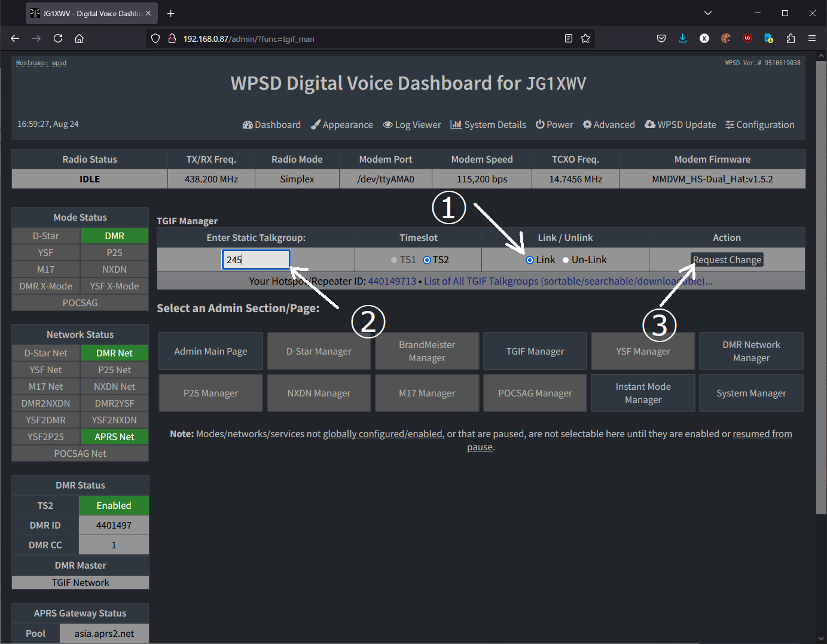Follow the resumed from pause link

tap(762, 434)
